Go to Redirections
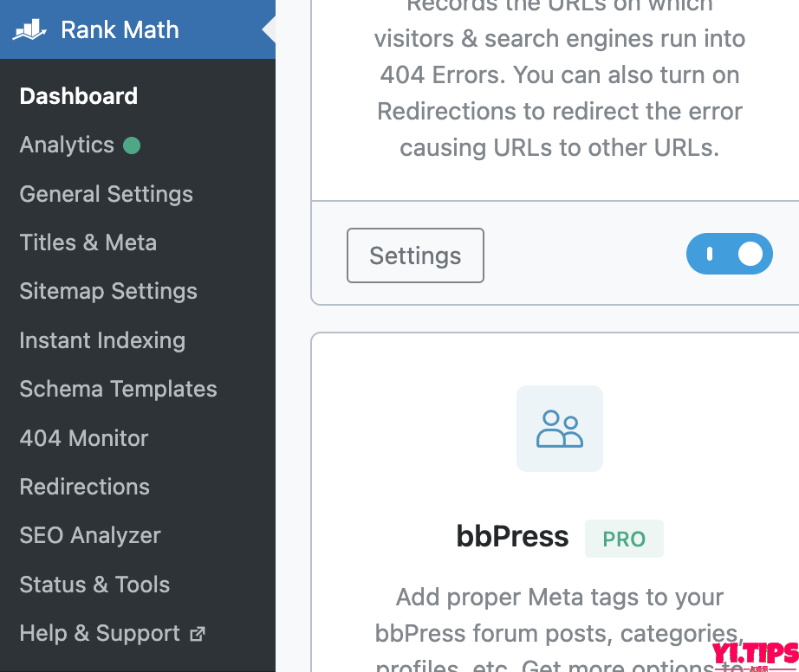799x672 pixels. (x=85, y=487)
